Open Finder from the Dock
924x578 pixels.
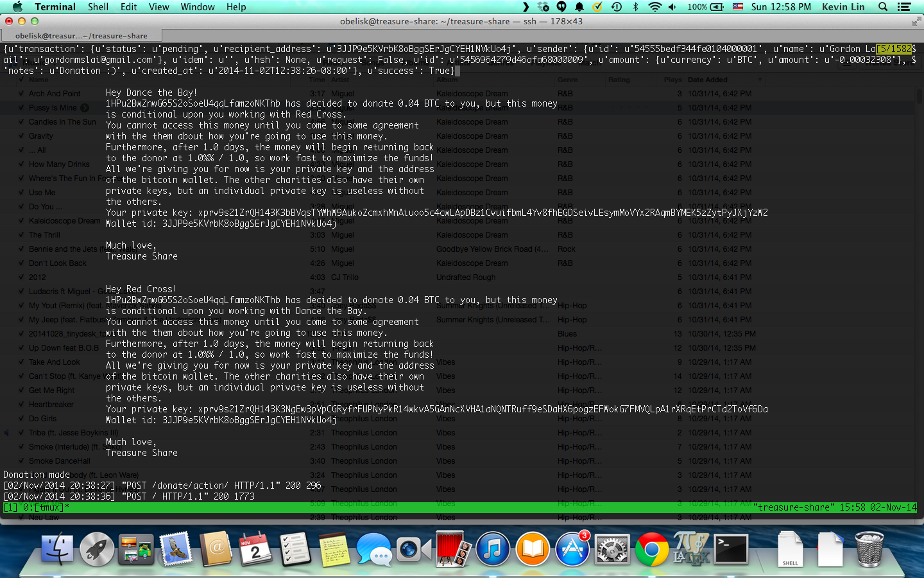(57, 550)
